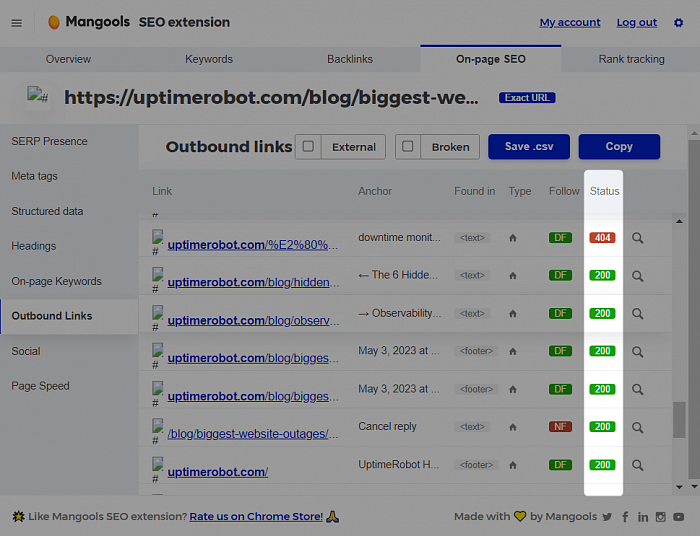The height and width of the screenshot is (536, 700).
Task: Open Mangools LinkedIn icon in footer
Action: click(643, 517)
